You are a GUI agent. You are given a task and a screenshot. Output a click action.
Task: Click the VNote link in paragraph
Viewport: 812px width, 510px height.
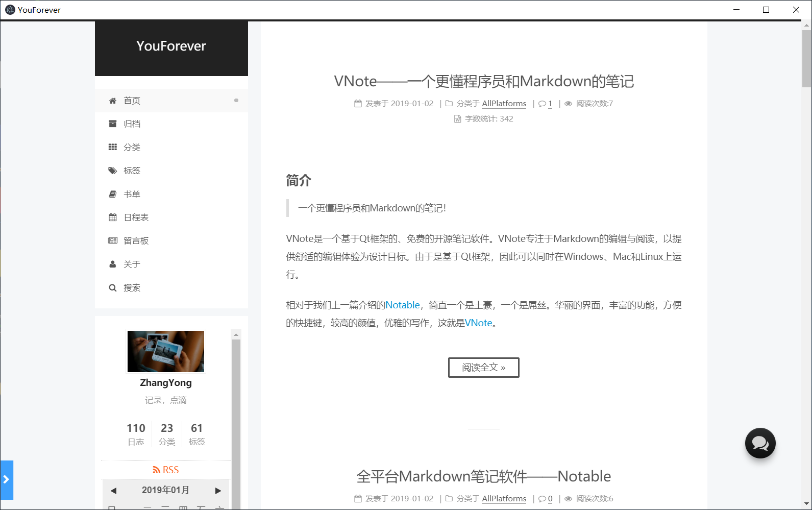point(479,323)
